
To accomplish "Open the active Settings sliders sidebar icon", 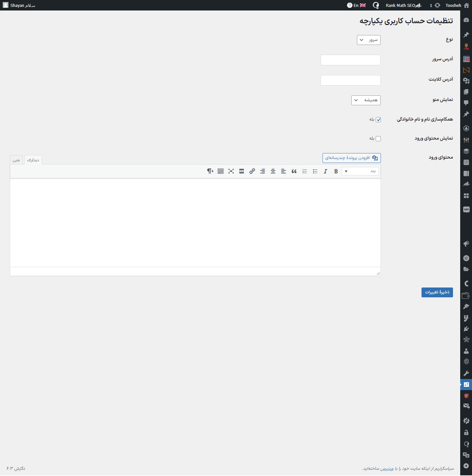I will (466, 385).
